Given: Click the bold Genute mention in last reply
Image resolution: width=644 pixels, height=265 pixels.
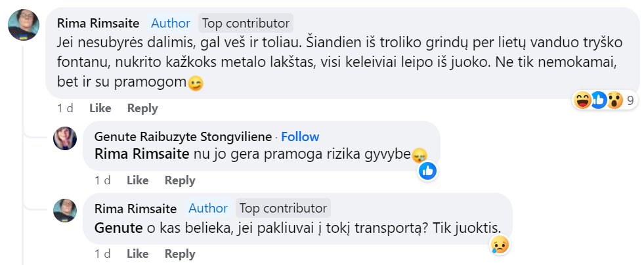Looking at the screenshot, I should coord(118,228).
